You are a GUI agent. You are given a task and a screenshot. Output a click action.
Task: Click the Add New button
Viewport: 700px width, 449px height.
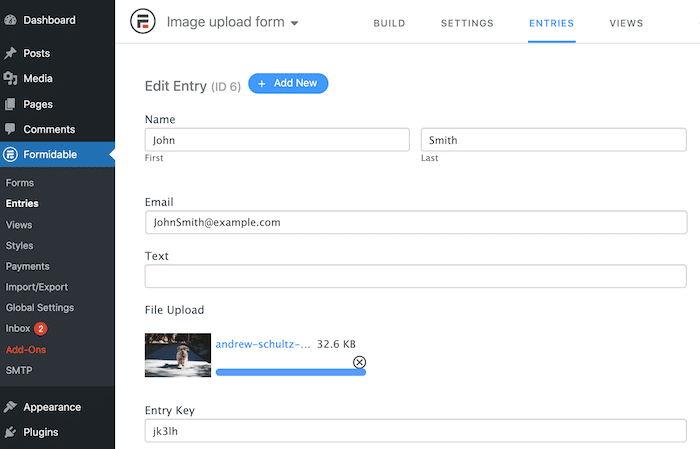[288, 83]
